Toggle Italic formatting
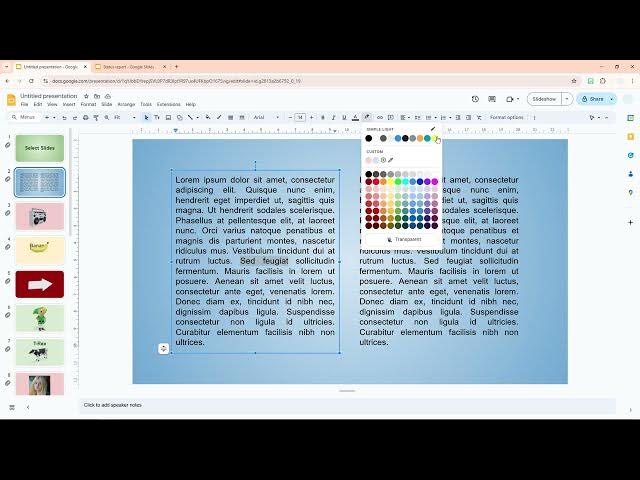640x480 pixels. coord(333,118)
